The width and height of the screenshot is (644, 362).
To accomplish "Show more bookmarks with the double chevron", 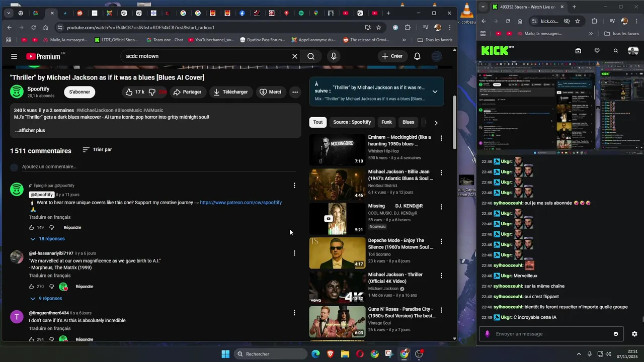I will pos(404,40).
